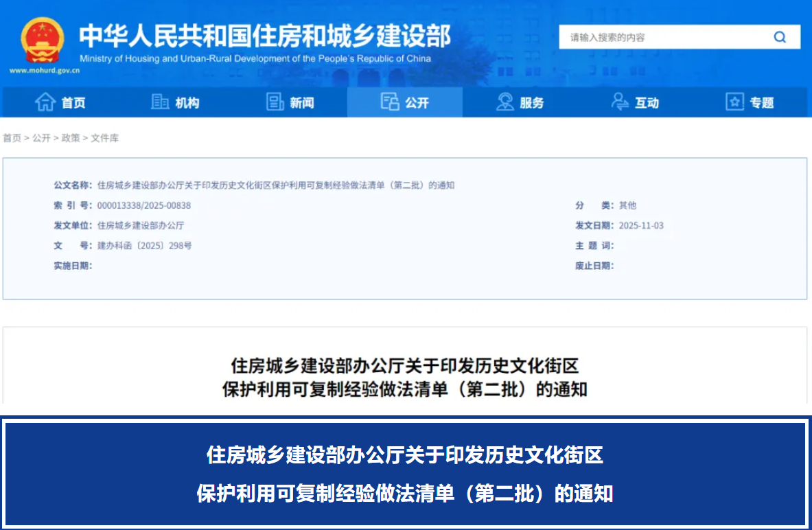Click 政策 in the breadcrumb path
The image size is (812, 530).
tap(71, 138)
